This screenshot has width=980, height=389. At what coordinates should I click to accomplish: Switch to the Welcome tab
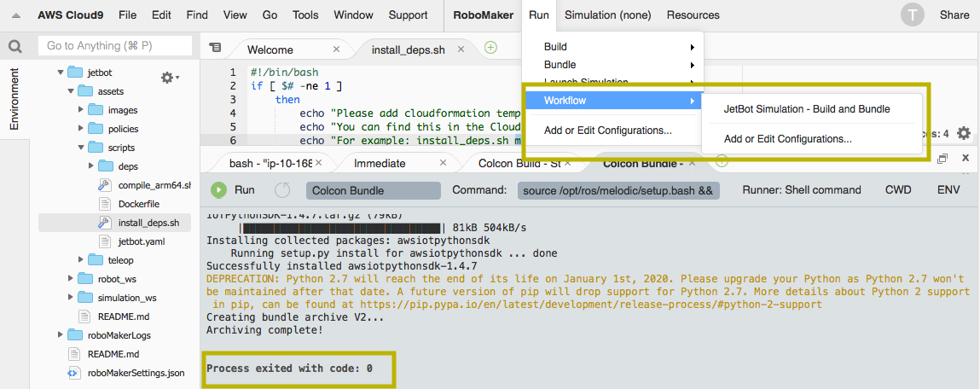[270, 49]
